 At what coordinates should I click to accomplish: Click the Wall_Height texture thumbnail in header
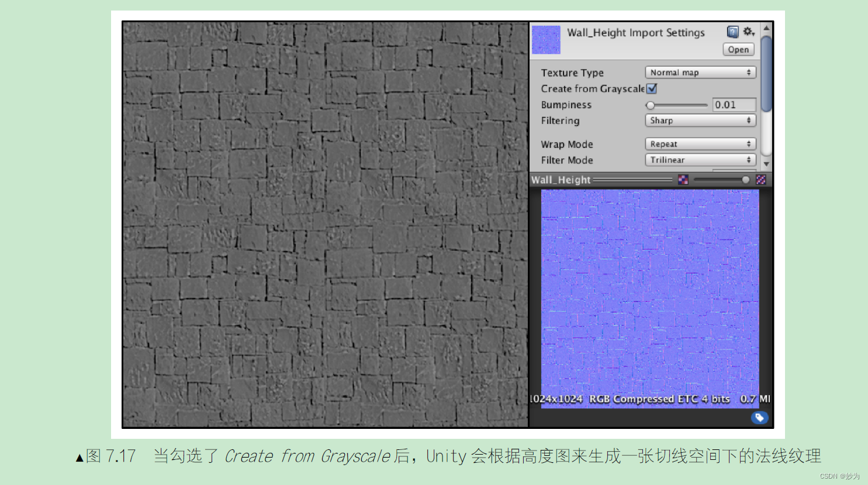tap(546, 40)
